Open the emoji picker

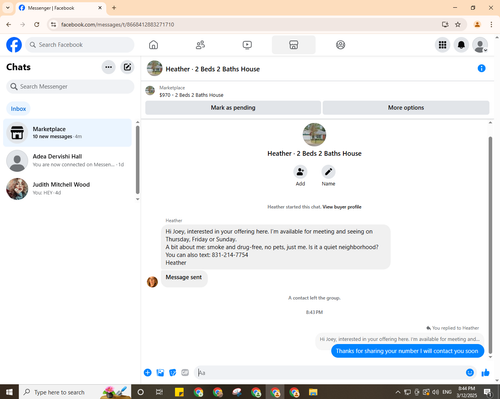(470, 373)
